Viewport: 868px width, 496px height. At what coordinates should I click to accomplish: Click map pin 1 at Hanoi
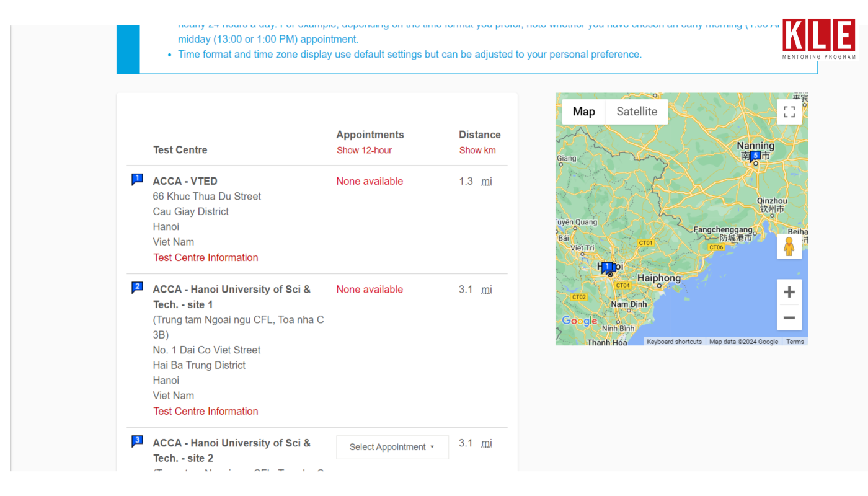click(607, 268)
